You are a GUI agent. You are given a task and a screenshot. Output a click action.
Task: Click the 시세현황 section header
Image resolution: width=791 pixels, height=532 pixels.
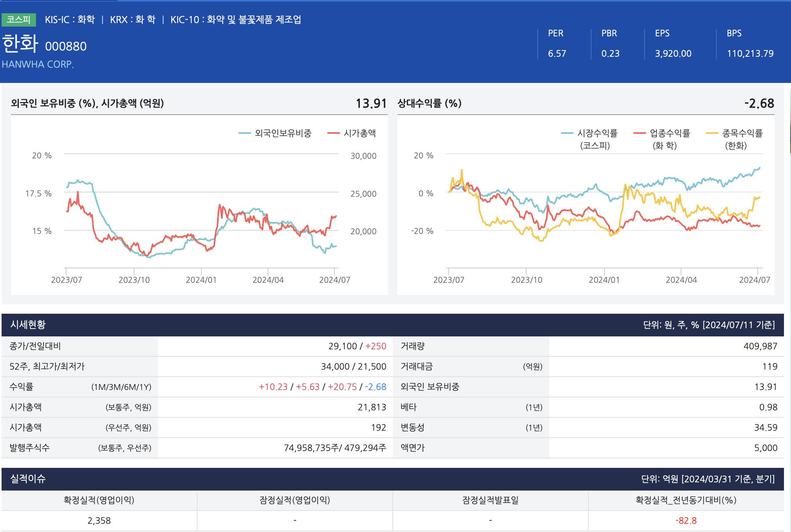[x=28, y=325]
